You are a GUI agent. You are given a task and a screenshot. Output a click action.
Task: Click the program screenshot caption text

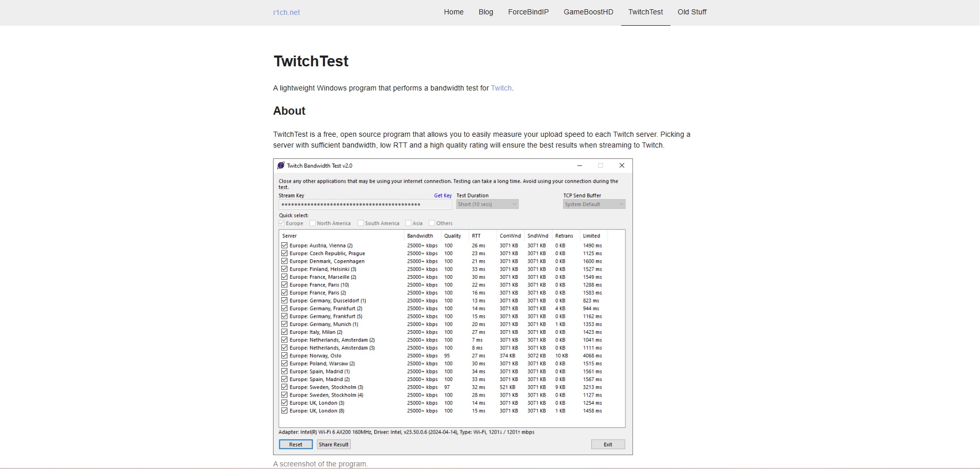point(320,464)
